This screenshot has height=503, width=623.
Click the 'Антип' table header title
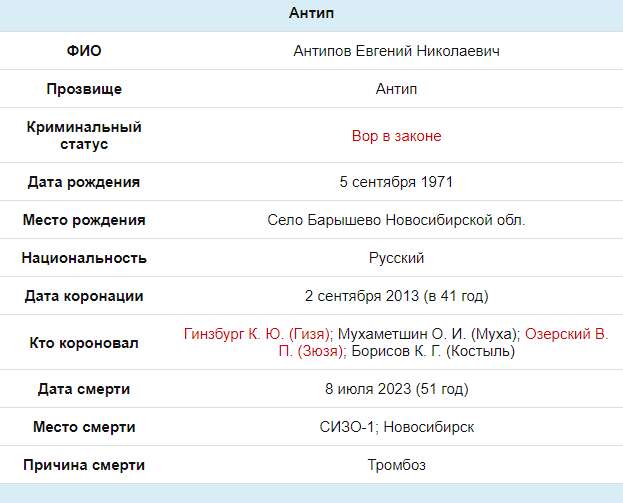coord(312,13)
